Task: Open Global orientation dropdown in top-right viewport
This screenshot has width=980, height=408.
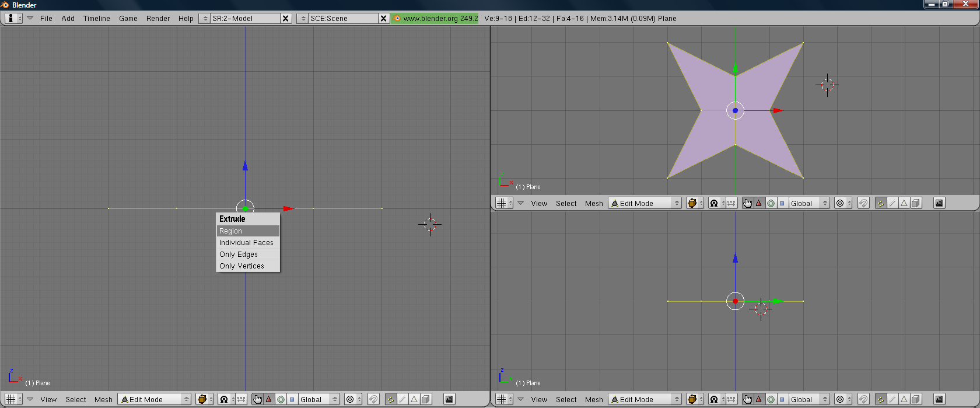Action: (x=810, y=203)
